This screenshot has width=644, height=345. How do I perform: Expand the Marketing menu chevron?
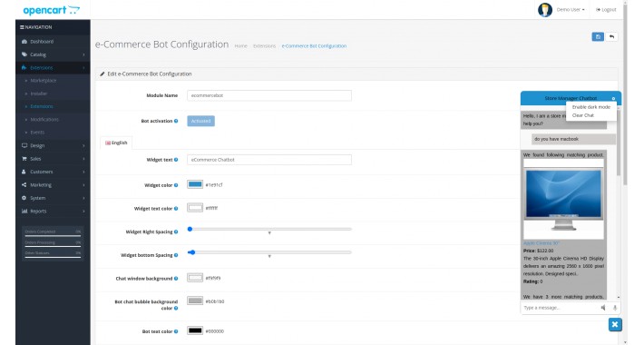[x=83, y=185]
